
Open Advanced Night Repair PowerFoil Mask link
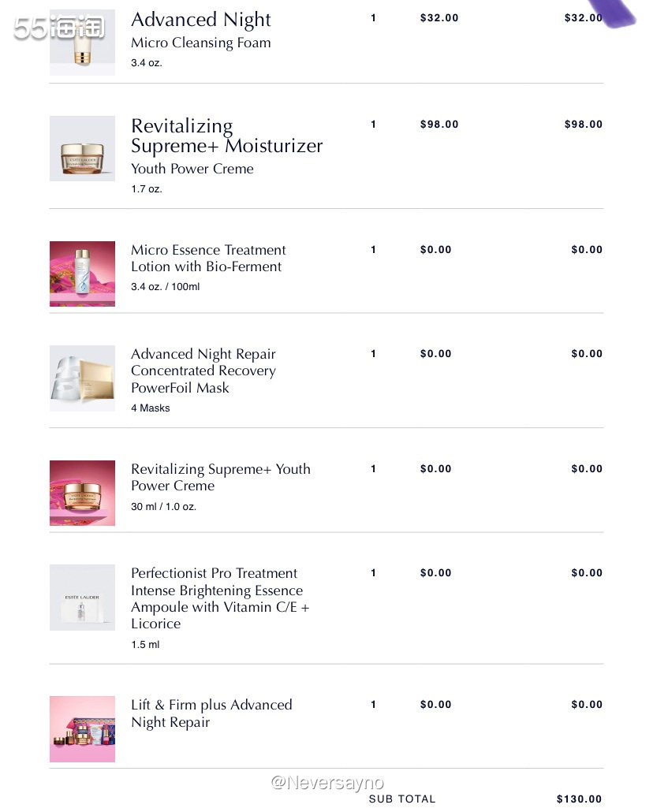click(203, 371)
